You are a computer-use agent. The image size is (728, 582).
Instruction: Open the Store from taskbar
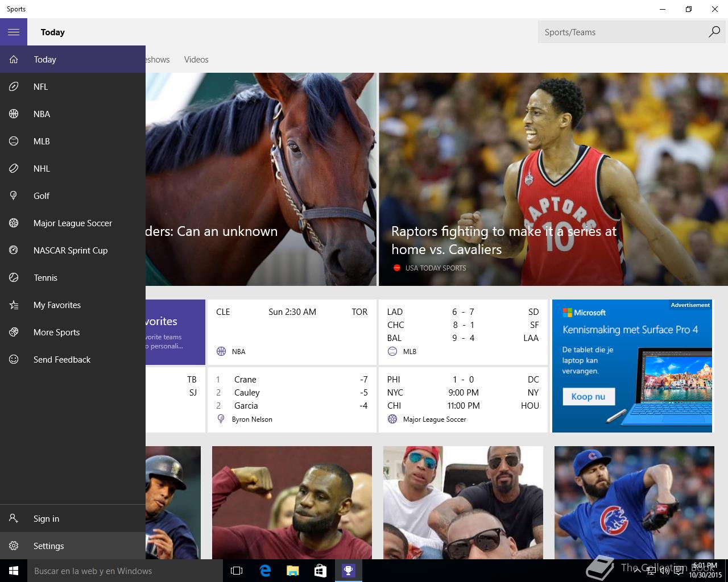point(320,571)
